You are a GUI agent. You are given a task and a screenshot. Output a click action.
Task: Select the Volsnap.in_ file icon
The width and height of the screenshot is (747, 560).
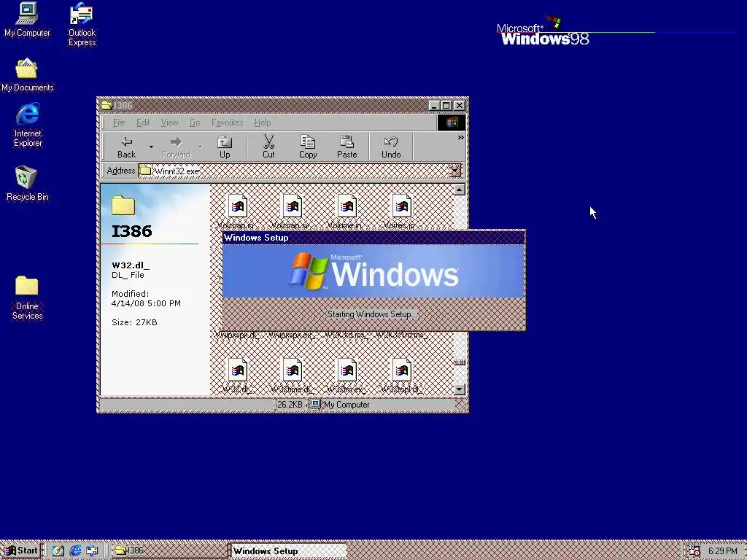tap(237, 206)
